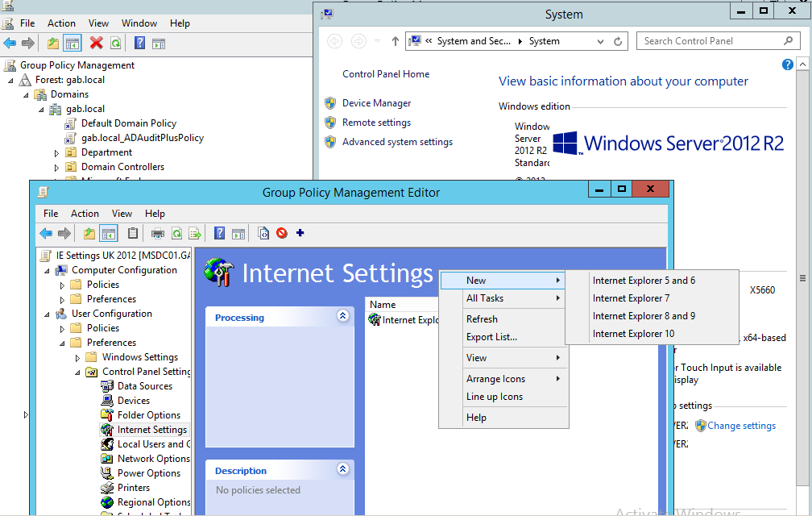This screenshot has width=812, height=516.
Task: Refresh the System window address bar
Action: pos(618,41)
